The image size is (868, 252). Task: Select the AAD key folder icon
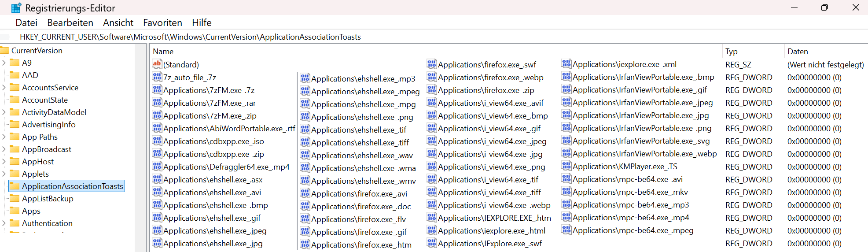pos(15,75)
